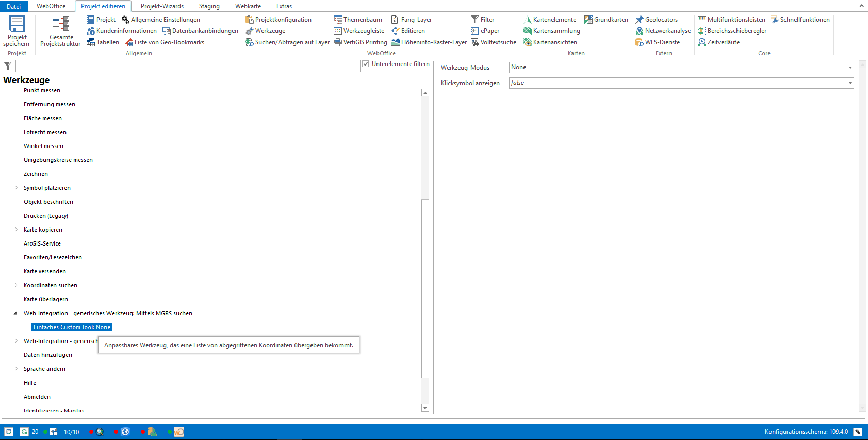This screenshot has width=868, height=440.
Task: Open Klicksymbol anzeigen dropdown
Action: point(681,83)
